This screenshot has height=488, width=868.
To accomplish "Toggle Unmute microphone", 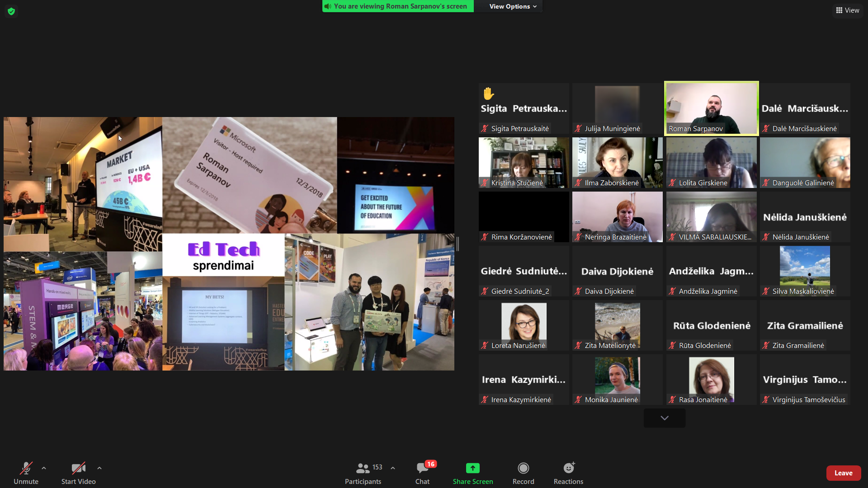I will (x=26, y=469).
